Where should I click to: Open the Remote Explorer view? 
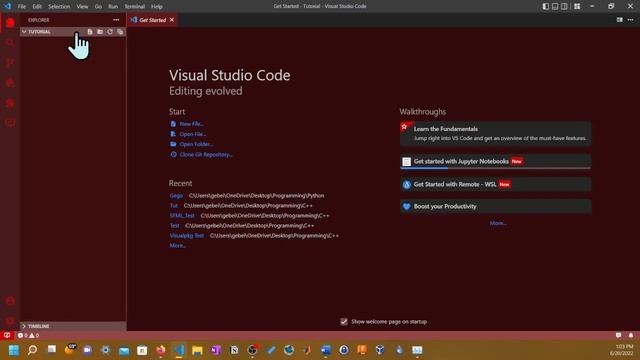tap(10, 122)
